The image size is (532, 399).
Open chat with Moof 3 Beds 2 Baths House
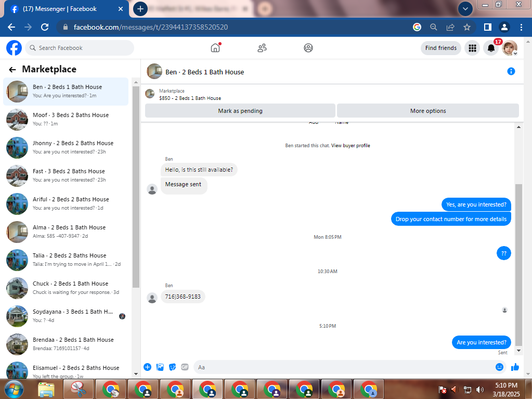coord(66,119)
